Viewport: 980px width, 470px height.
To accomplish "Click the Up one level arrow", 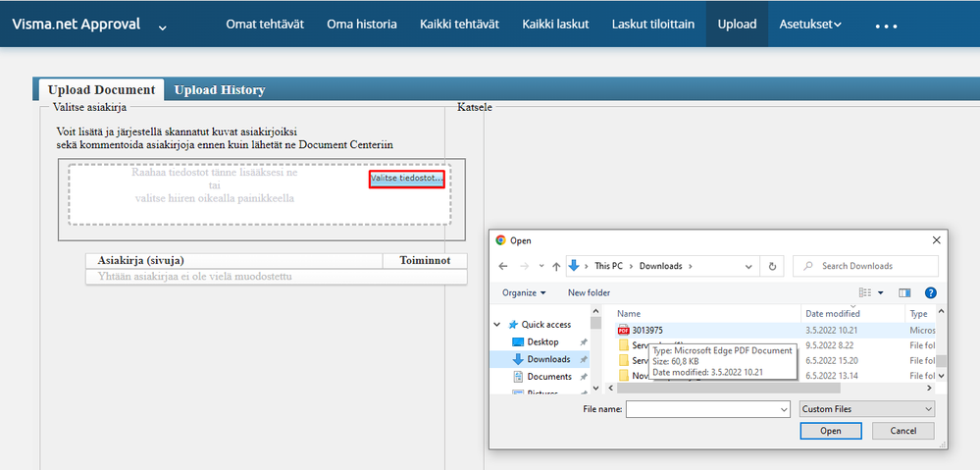I will click(x=556, y=266).
